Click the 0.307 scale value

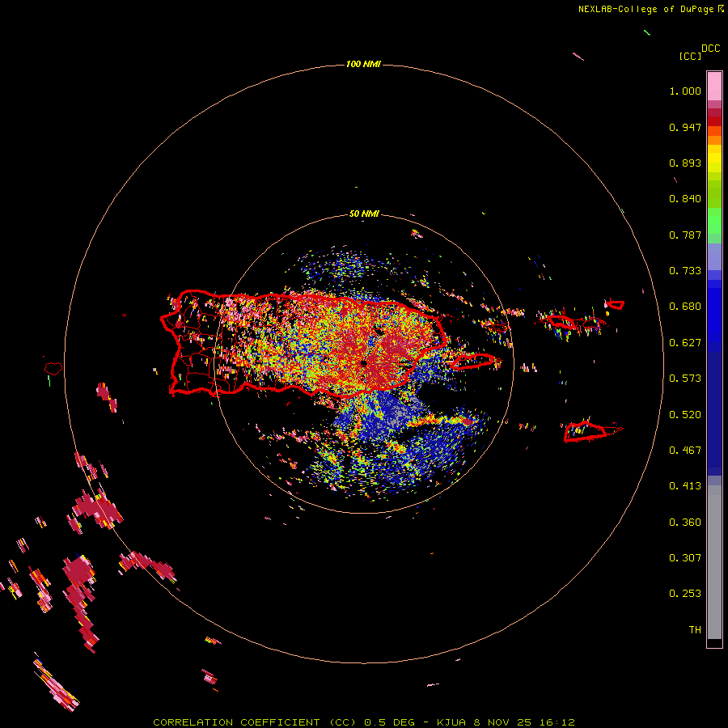coord(685,558)
